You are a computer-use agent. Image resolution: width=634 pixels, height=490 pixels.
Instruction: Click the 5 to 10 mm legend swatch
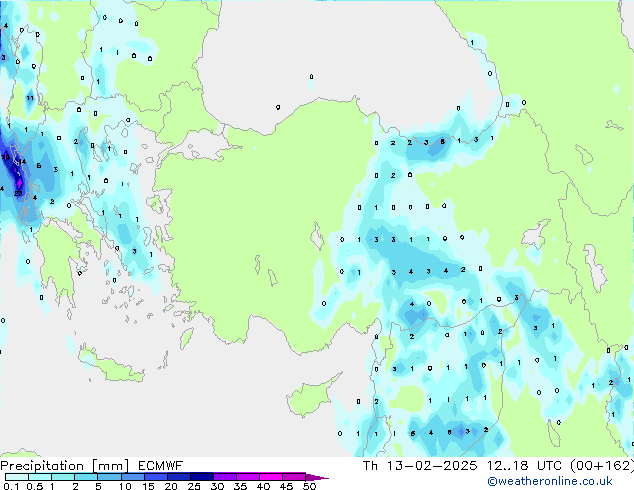[109, 477]
